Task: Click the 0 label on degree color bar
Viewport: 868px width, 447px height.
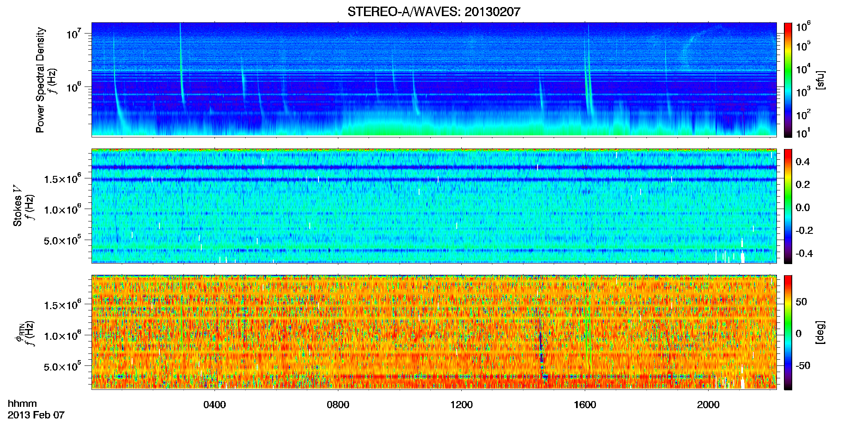Action: [x=798, y=334]
